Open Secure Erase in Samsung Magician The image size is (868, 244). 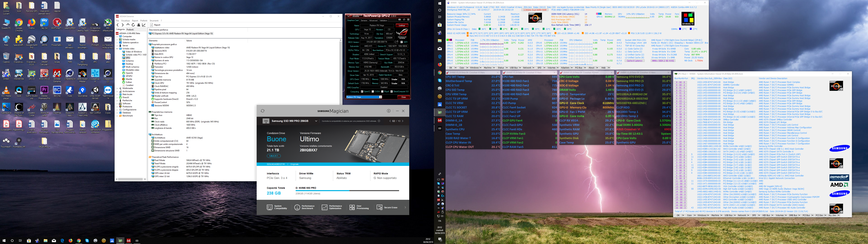click(x=387, y=207)
